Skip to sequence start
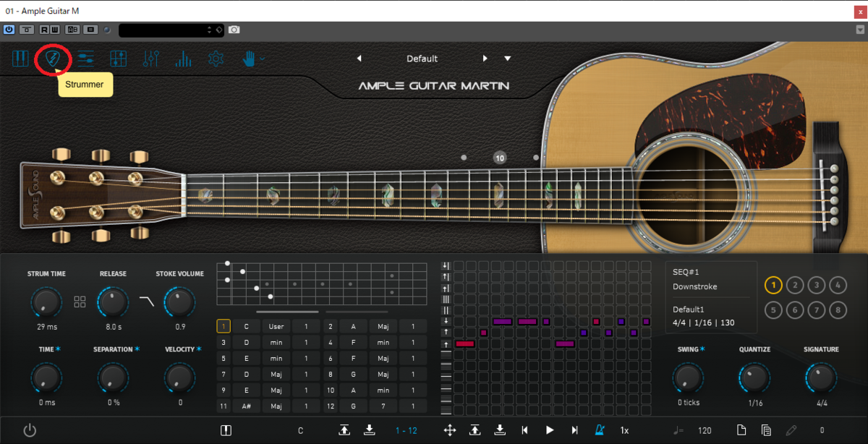The image size is (868, 444). (524, 430)
